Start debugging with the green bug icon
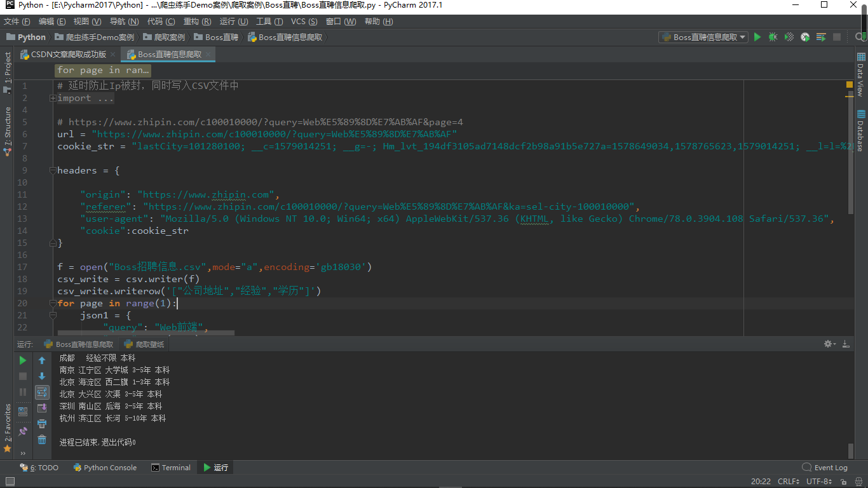 pos(773,37)
